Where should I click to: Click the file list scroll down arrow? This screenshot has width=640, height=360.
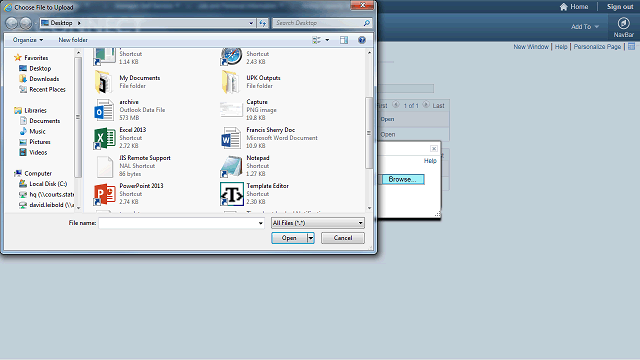pos(369,208)
